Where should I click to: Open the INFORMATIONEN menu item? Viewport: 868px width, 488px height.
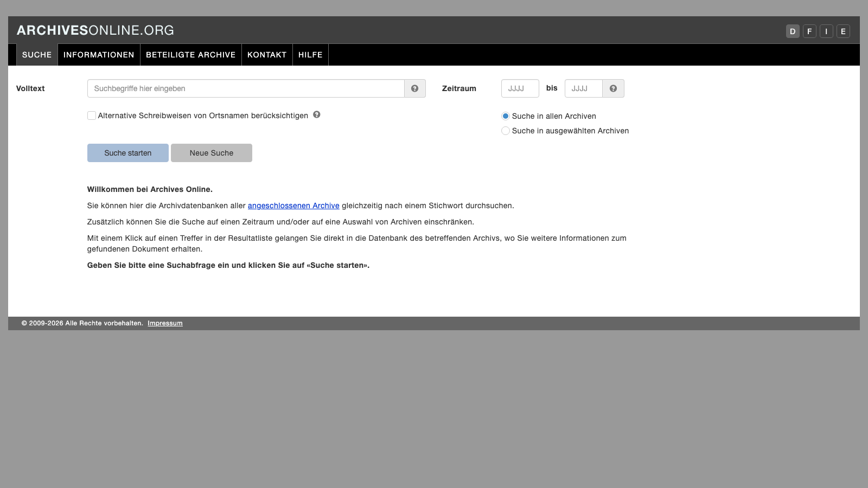(x=99, y=55)
